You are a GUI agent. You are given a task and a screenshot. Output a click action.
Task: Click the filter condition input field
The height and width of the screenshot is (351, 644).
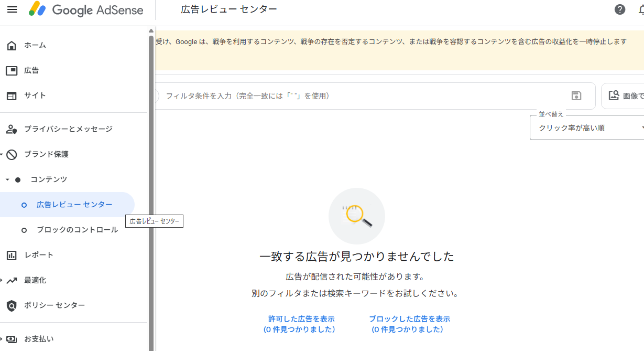[x=362, y=96]
